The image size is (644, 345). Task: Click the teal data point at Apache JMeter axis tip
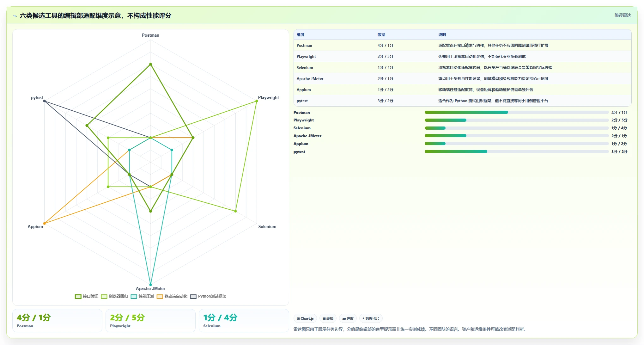point(150,285)
